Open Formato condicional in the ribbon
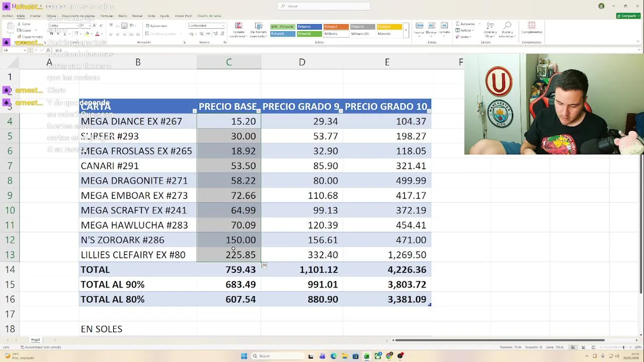Image resolution: width=644 pixels, height=362 pixels. 238,30
